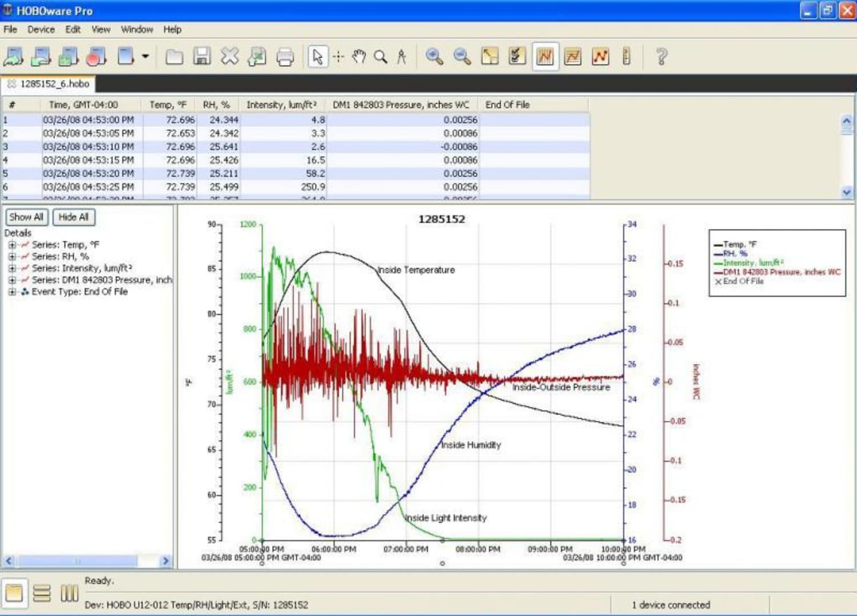
Task: Activate the Hand pan tool
Action: [x=359, y=57]
